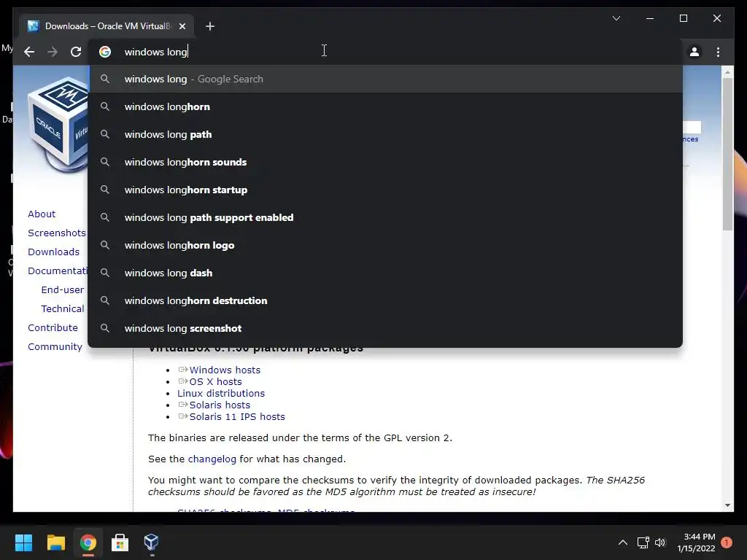Open the clock showing 3:44 PM
The image size is (747, 560).
696,542
